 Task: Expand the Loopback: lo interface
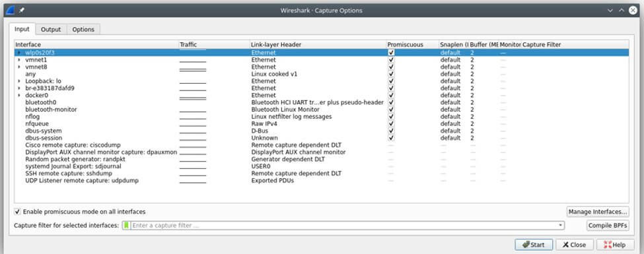click(x=19, y=81)
